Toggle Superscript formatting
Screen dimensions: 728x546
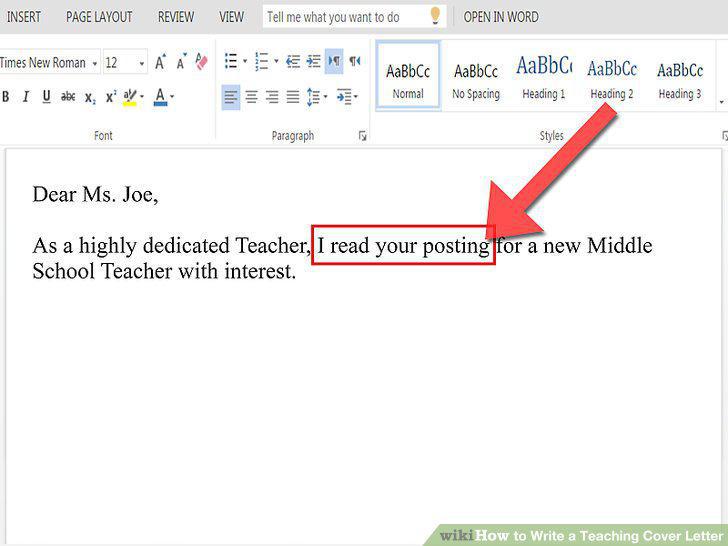[110, 96]
